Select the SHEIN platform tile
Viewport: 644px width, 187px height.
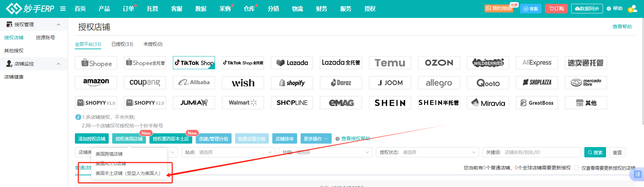point(390,103)
